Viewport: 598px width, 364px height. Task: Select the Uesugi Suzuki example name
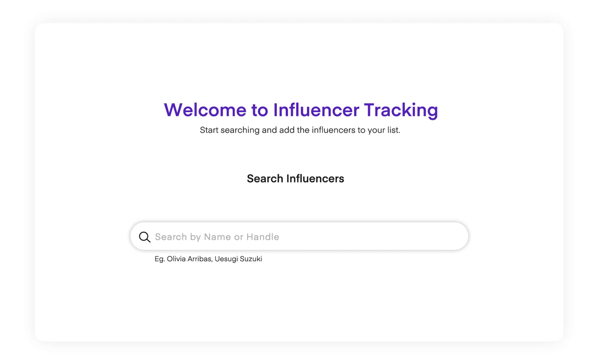(x=238, y=259)
